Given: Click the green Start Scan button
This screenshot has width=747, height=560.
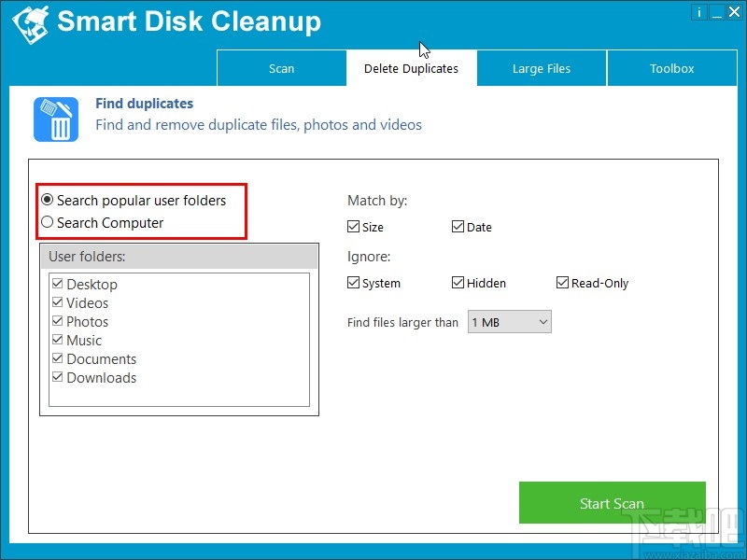Looking at the screenshot, I should [x=613, y=503].
